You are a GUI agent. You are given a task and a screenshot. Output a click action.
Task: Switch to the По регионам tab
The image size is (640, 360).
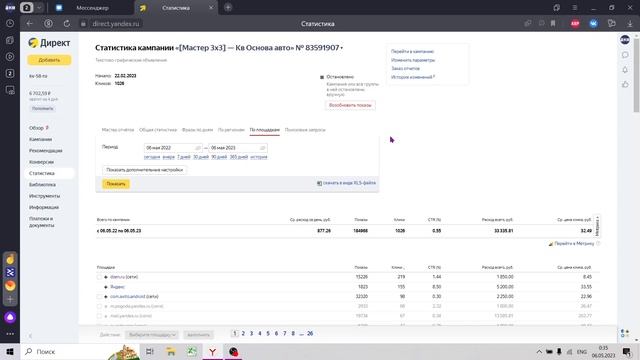tap(231, 130)
